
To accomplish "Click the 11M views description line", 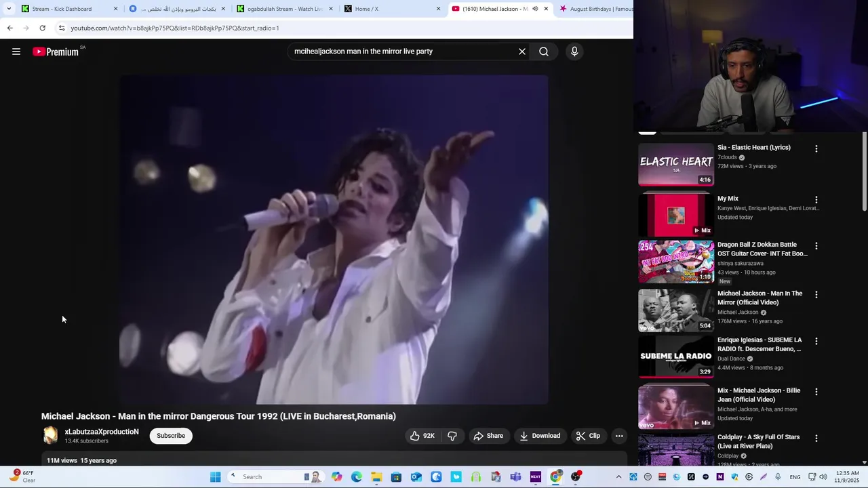I will coord(81,460).
